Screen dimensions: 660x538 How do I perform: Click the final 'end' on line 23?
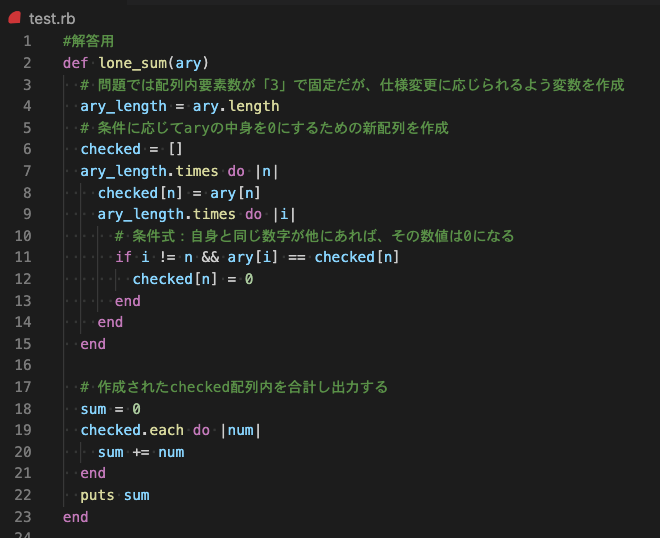75,517
